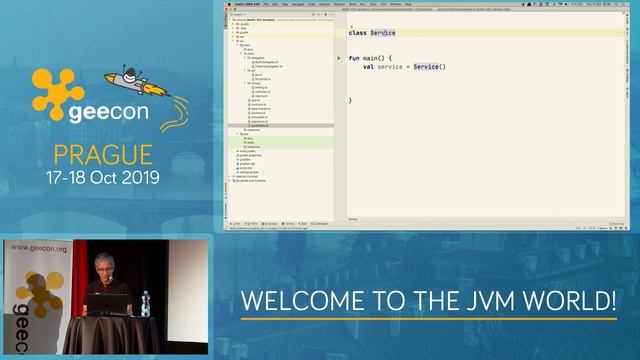Select the java folder under test
640x360 pixels.
(x=249, y=138)
